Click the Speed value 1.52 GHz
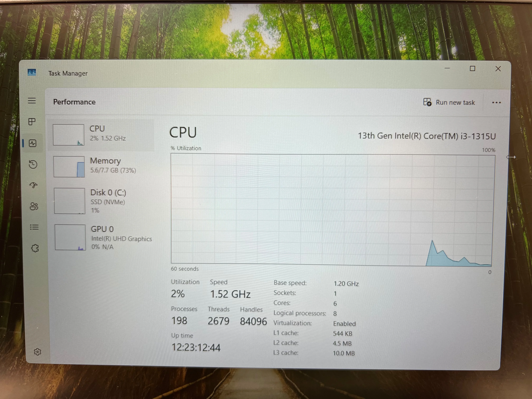This screenshot has width=532, height=399. pyautogui.click(x=230, y=294)
